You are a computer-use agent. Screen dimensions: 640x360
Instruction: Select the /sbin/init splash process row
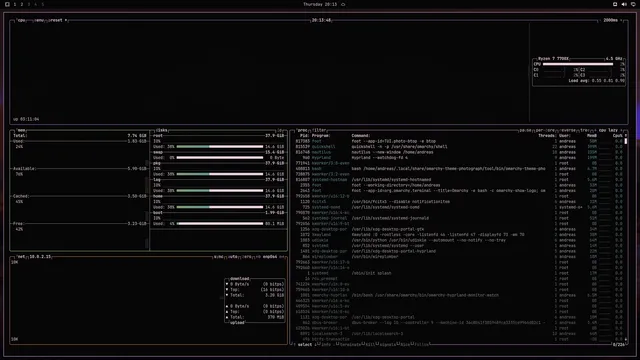459,273
